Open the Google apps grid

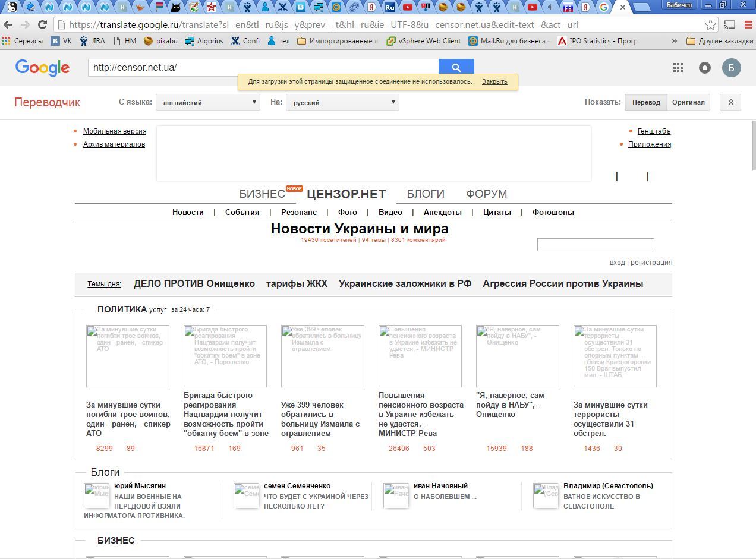(678, 68)
